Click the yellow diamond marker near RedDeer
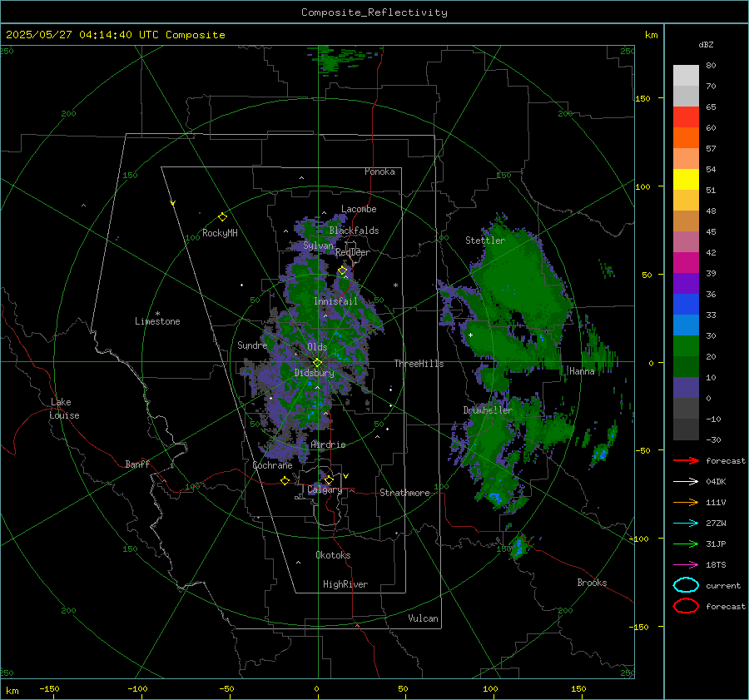 tap(342, 271)
